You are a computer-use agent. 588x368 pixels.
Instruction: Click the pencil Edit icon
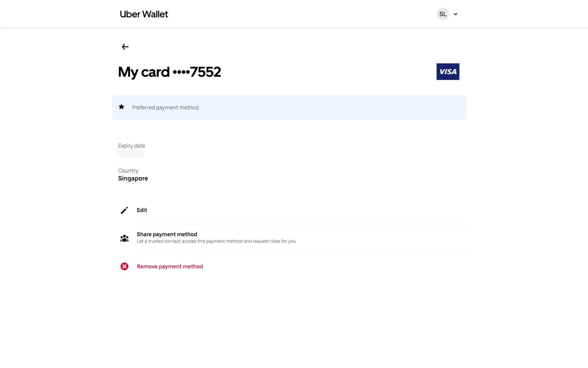[x=124, y=210]
